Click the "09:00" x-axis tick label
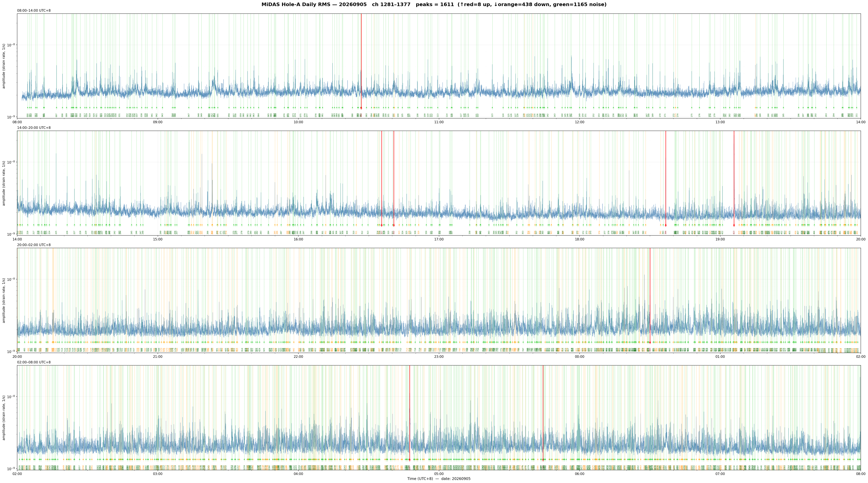Screen dimensions: 868x483 coord(158,122)
